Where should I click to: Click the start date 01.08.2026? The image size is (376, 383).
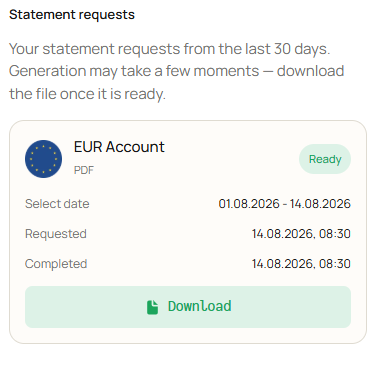pos(249,204)
